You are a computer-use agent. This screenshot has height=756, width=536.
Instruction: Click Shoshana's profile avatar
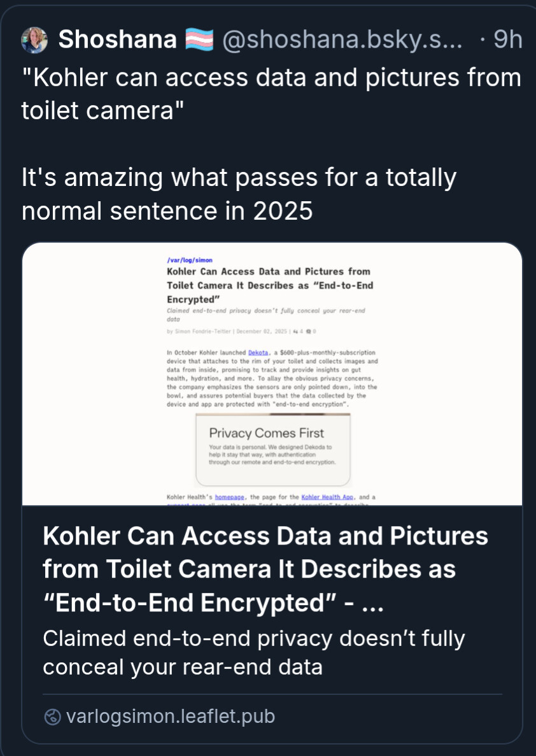(34, 40)
